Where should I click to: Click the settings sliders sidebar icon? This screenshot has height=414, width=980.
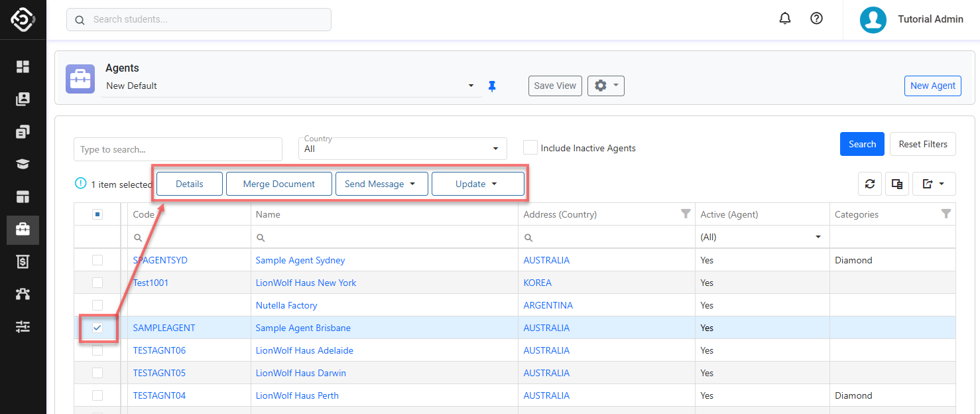(x=23, y=326)
